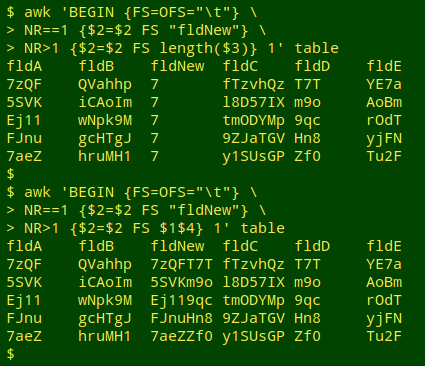This screenshot has width=425, height=366.
Task: Click value Ej119qc in the second table
Action: tap(181, 300)
